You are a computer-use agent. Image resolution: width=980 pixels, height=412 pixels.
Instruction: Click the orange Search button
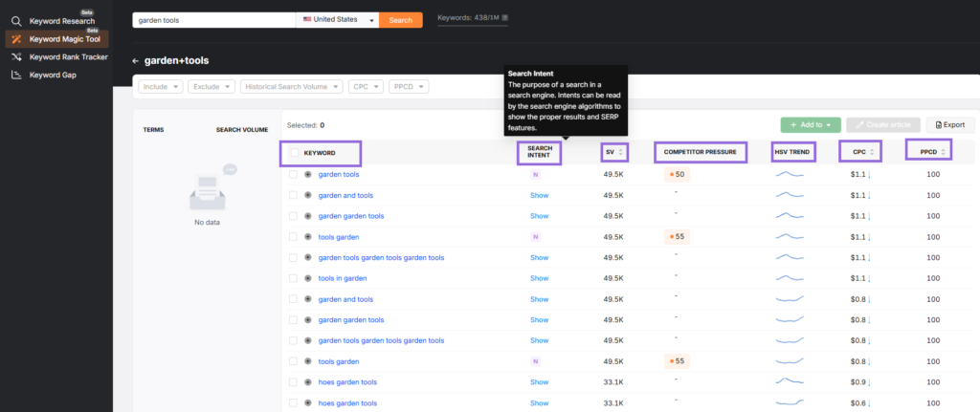click(401, 20)
